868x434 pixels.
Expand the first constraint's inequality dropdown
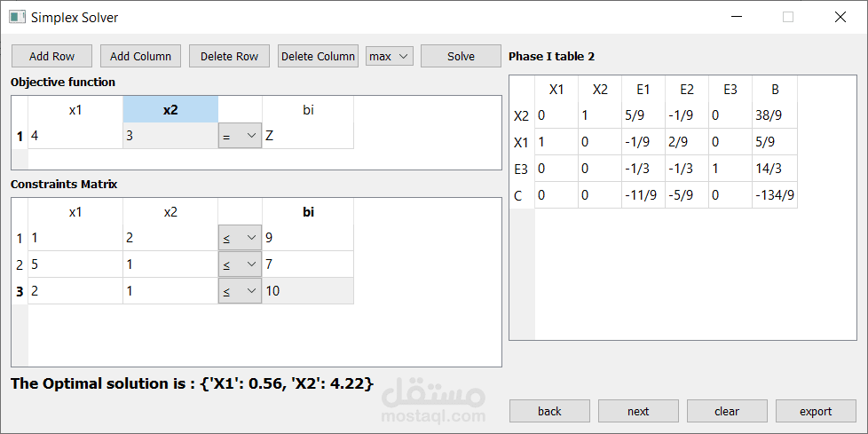pyautogui.click(x=240, y=238)
